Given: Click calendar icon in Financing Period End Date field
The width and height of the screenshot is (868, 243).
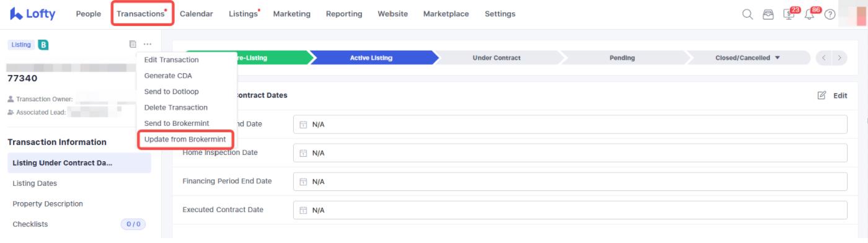Looking at the screenshot, I should 303,182.
